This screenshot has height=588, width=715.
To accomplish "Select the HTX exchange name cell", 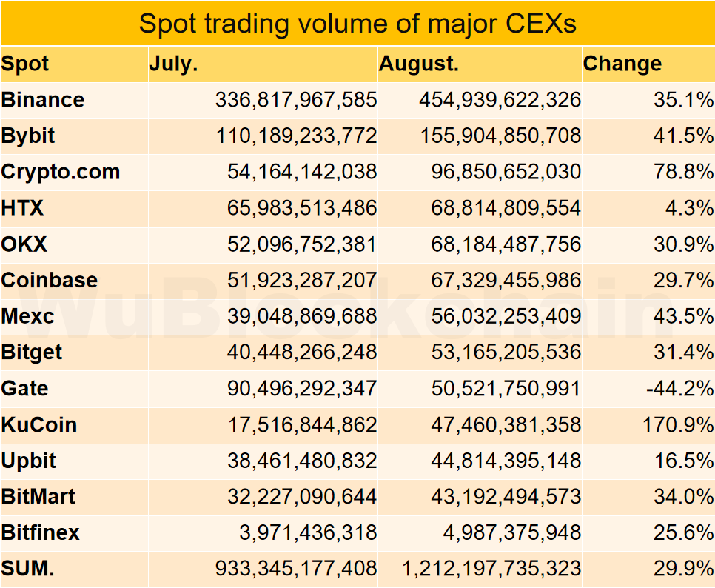I will point(74,208).
